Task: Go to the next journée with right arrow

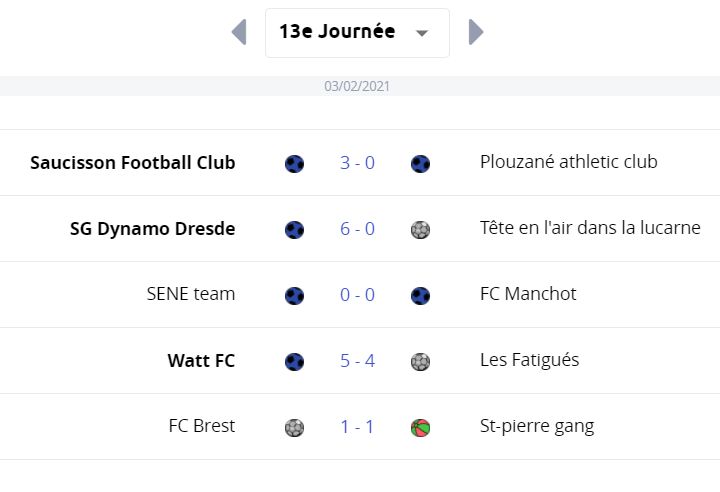Action: pyautogui.click(x=476, y=32)
